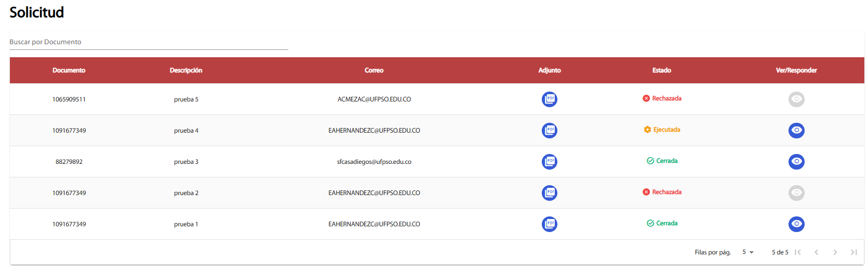
Task: Jump to the last page of results
Action: 853,252
